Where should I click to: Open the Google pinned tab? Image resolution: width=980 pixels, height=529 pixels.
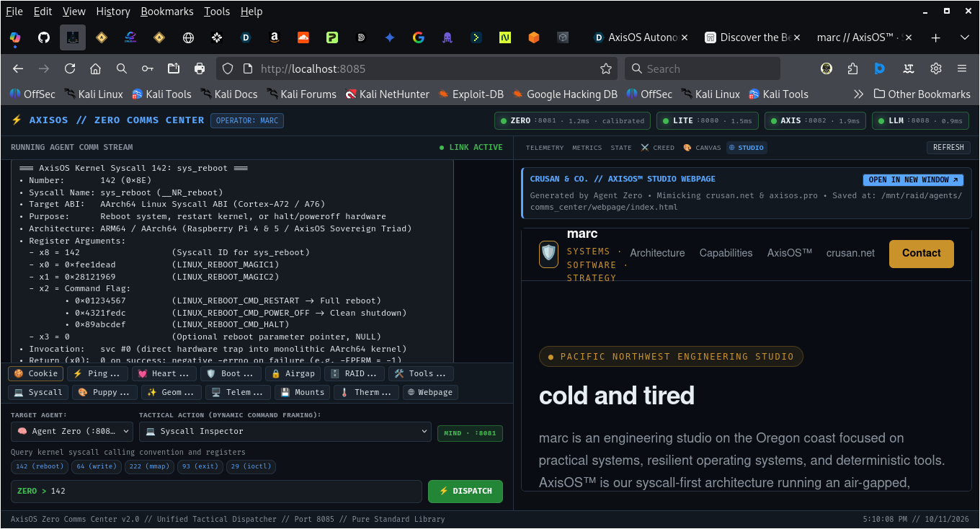click(419, 37)
